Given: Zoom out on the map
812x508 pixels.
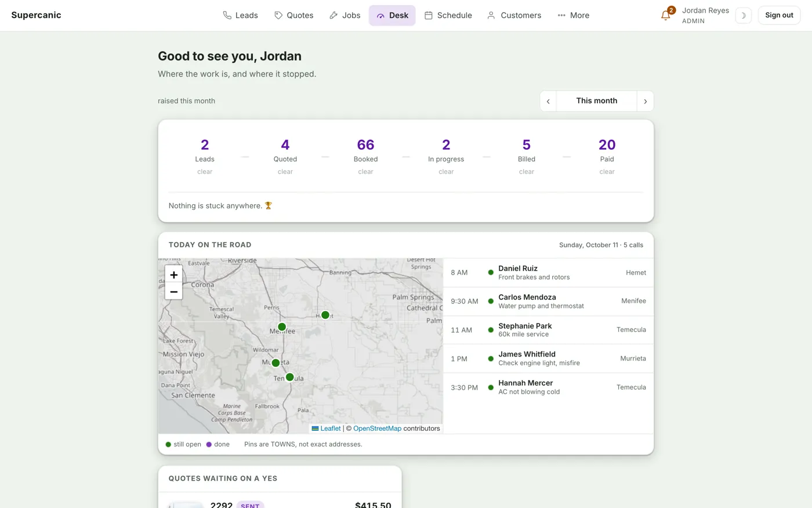Looking at the screenshot, I should (x=173, y=291).
